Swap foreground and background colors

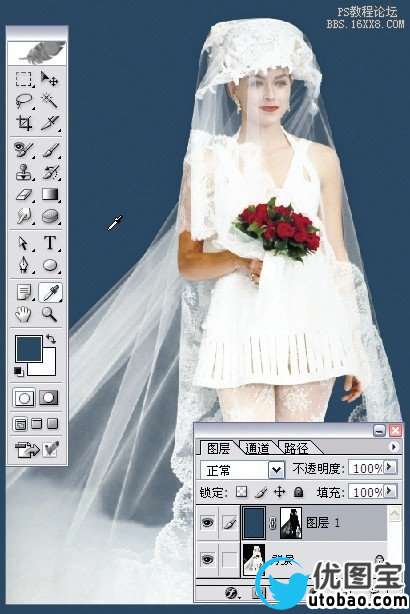51,338
